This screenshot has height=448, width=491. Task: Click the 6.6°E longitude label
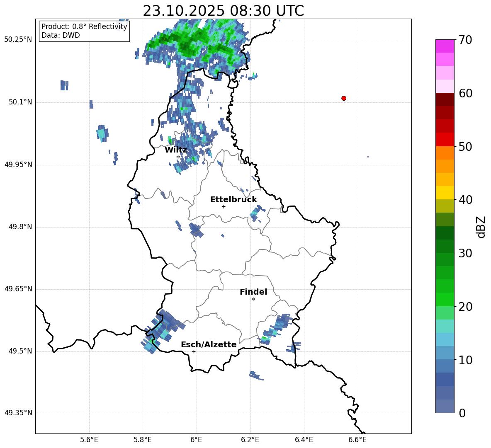tap(357, 440)
